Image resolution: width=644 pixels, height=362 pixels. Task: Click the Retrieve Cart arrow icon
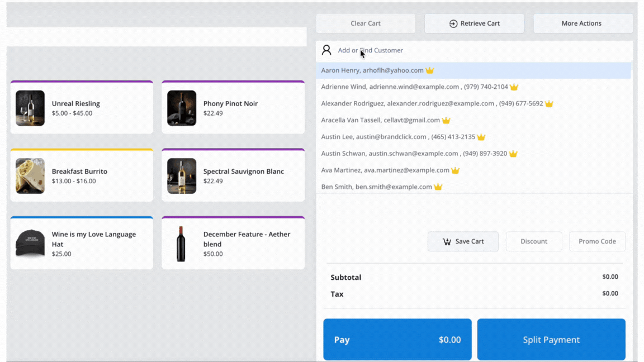point(453,24)
